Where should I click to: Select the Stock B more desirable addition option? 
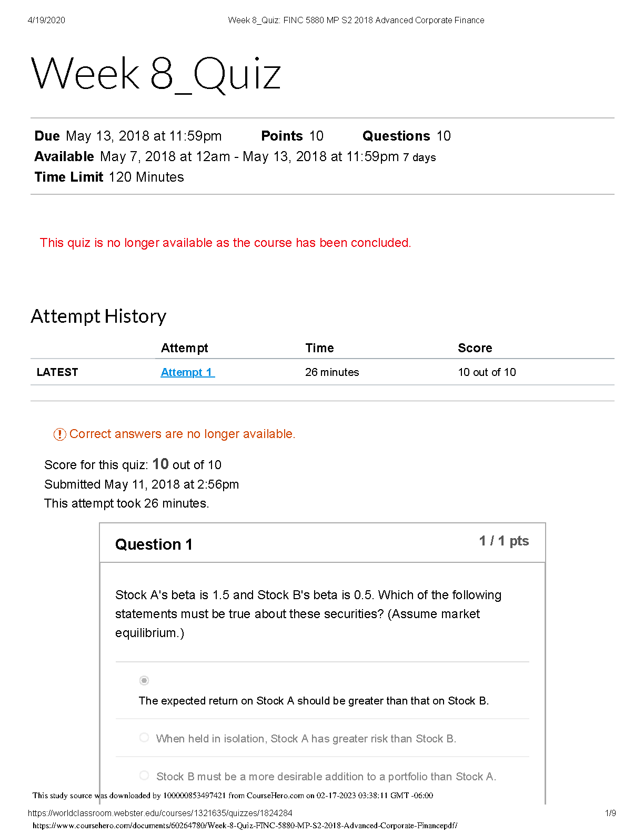tap(144, 775)
